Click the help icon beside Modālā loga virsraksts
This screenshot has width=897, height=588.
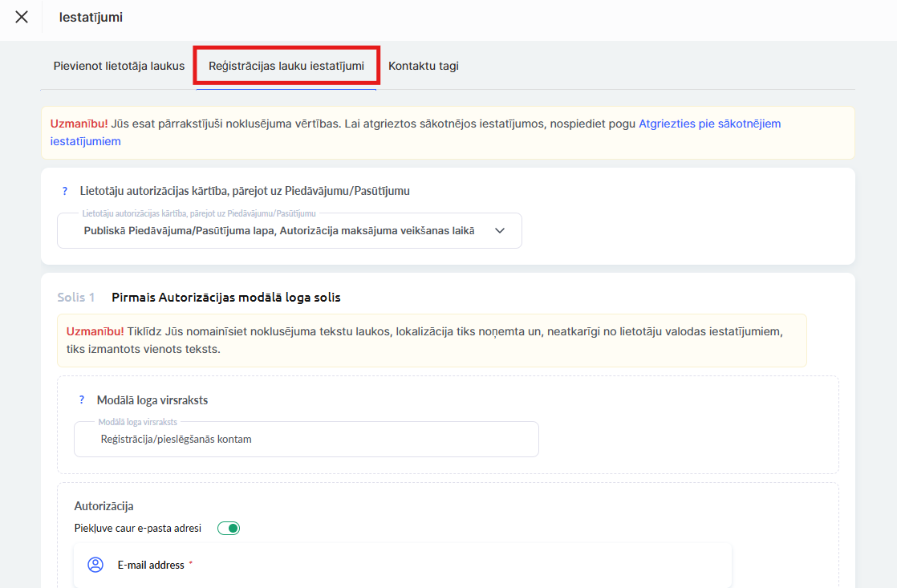click(x=82, y=399)
